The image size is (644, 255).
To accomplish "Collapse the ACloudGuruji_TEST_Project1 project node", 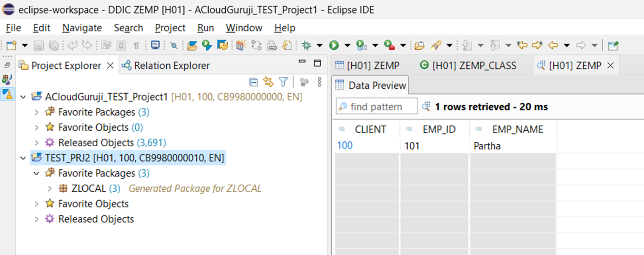I will [x=23, y=97].
